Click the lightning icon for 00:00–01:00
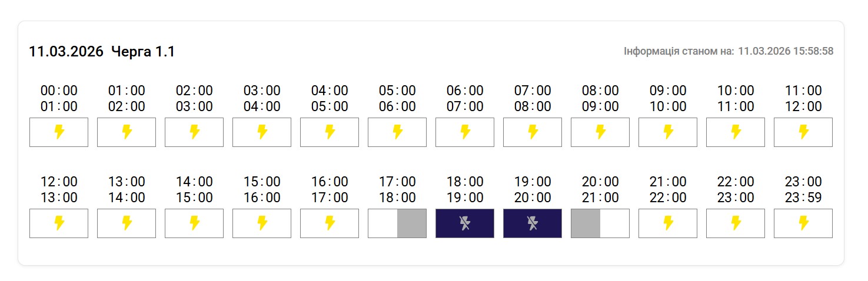Image resolution: width=868 pixels, height=281 pixels. click(x=59, y=132)
